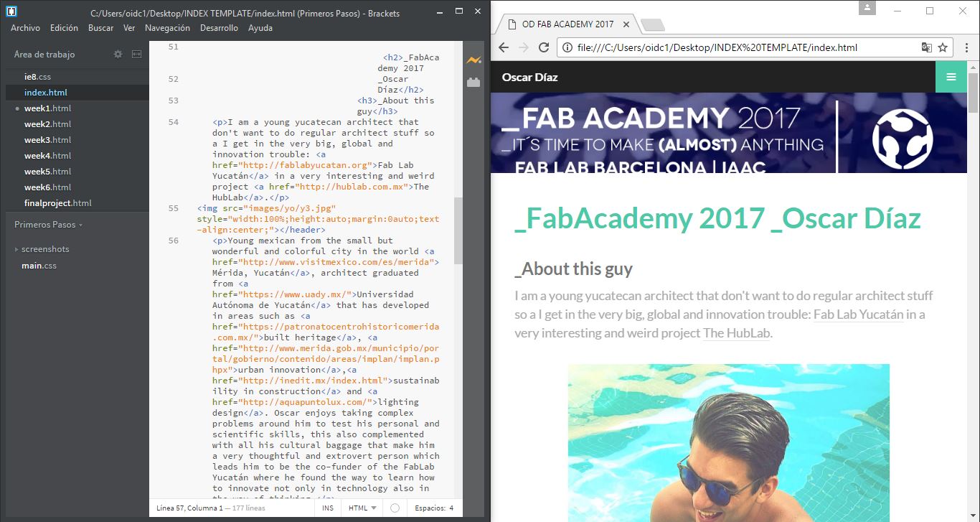Open Brackets working files settings gear
This screenshot has width=980, height=522.
(x=118, y=55)
